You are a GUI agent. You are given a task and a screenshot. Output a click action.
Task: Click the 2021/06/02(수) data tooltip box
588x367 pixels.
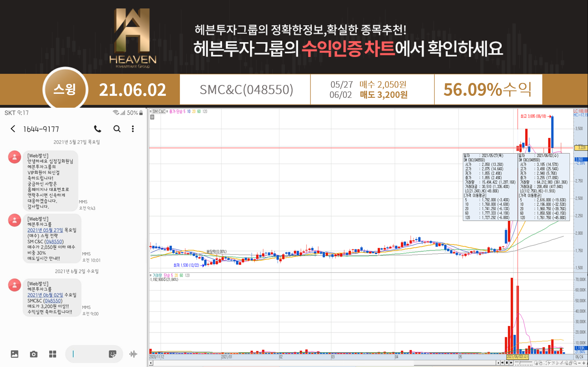[544, 187]
